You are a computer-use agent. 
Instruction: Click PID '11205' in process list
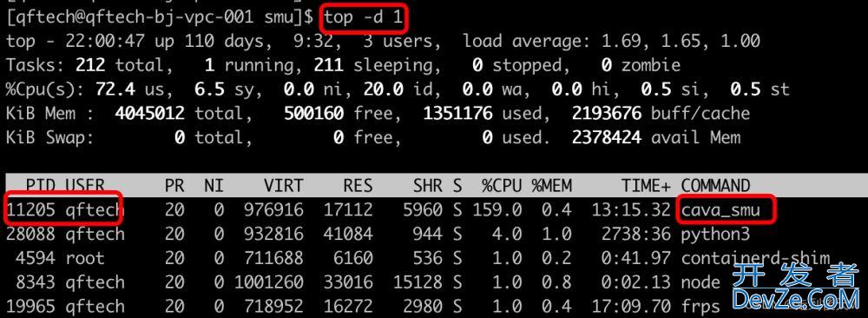(x=31, y=210)
